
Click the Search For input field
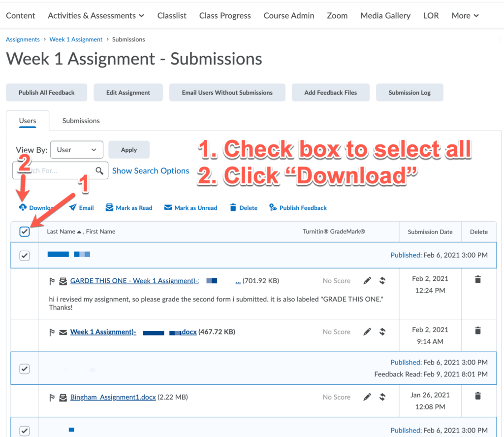click(54, 171)
